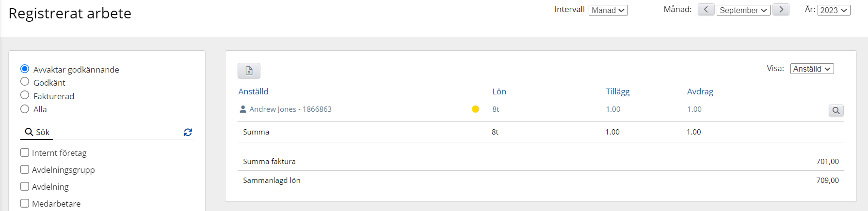Viewport: 868px width, 211px height.
Task: Expand the 2023 year dropdown
Action: pyautogui.click(x=834, y=10)
